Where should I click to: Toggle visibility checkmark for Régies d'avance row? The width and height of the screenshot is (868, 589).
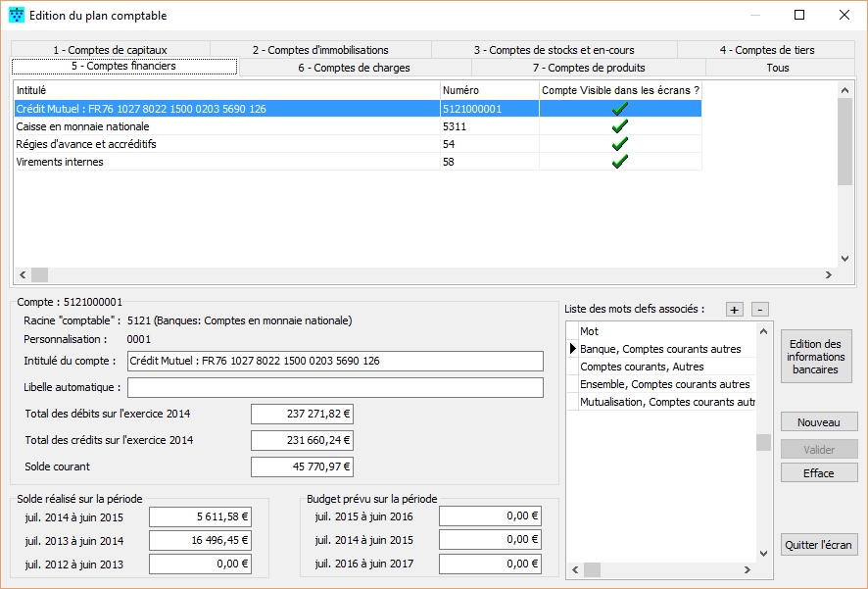[x=619, y=144]
